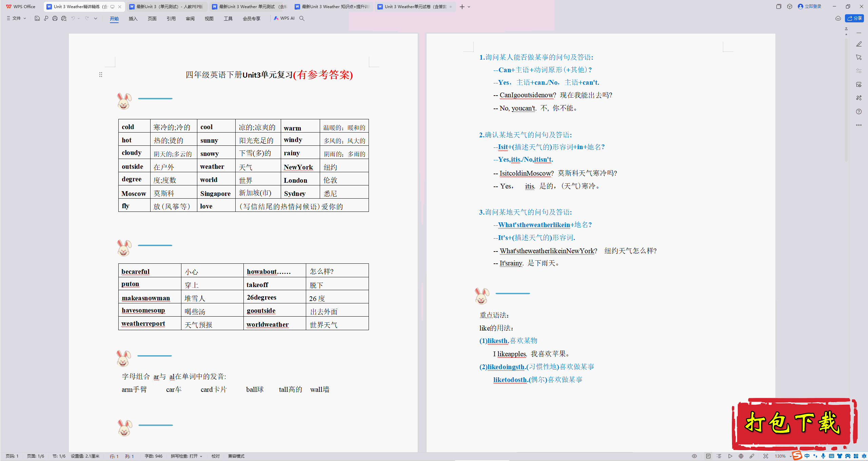Click the multi-window icon in title bar
Screen dimensions: 868x461
click(x=779, y=6)
